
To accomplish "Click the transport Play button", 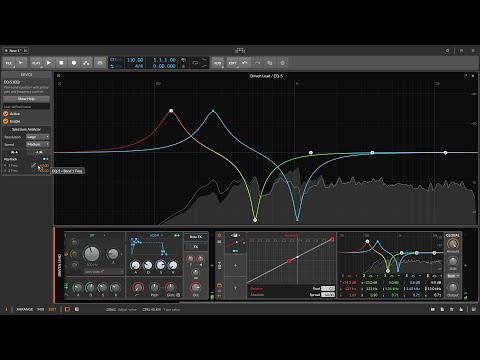I will [49, 63].
